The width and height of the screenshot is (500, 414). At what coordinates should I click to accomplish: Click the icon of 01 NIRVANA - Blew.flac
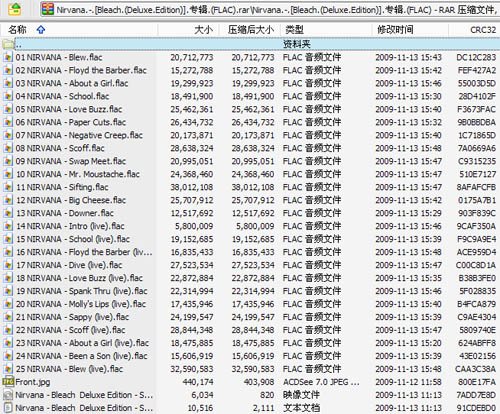coord(8,57)
